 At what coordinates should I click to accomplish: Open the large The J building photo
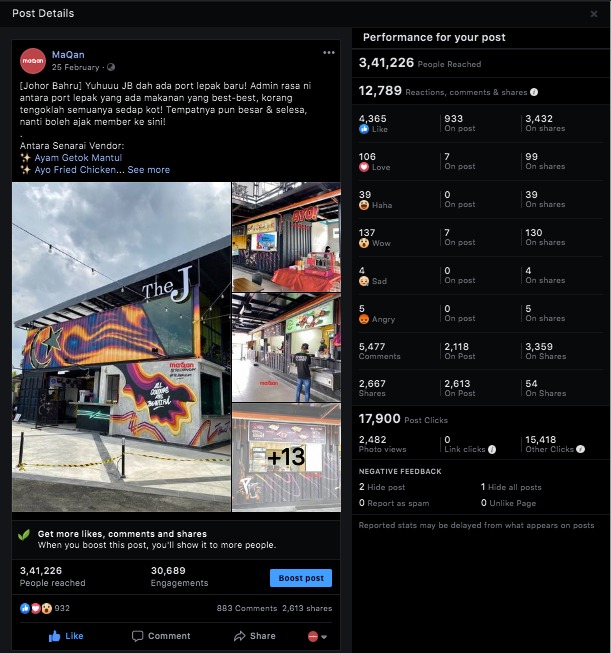click(x=121, y=347)
